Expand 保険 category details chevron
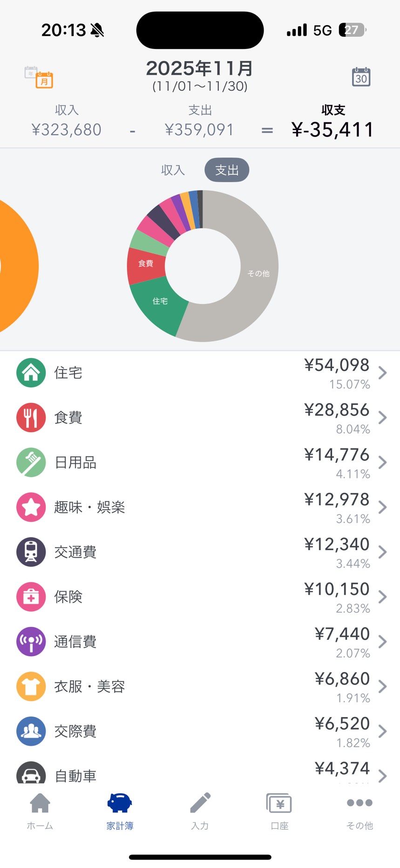 tap(382, 597)
